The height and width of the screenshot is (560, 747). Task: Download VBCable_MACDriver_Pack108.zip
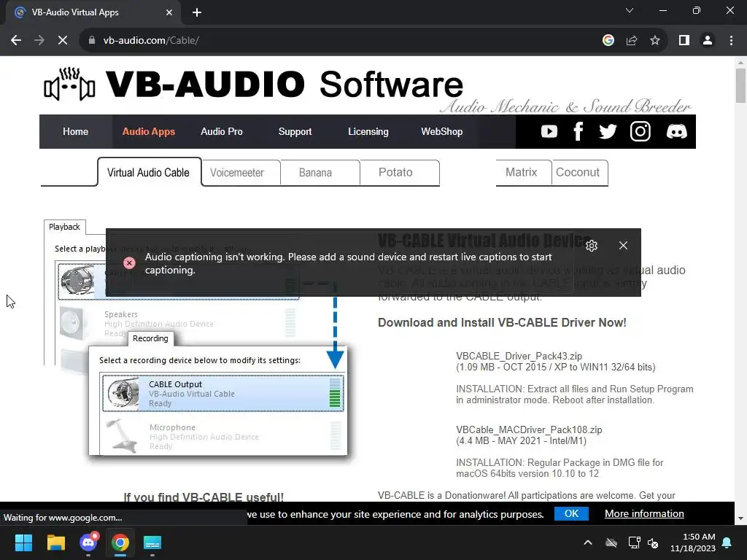pyautogui.click(x=529, y=429)
